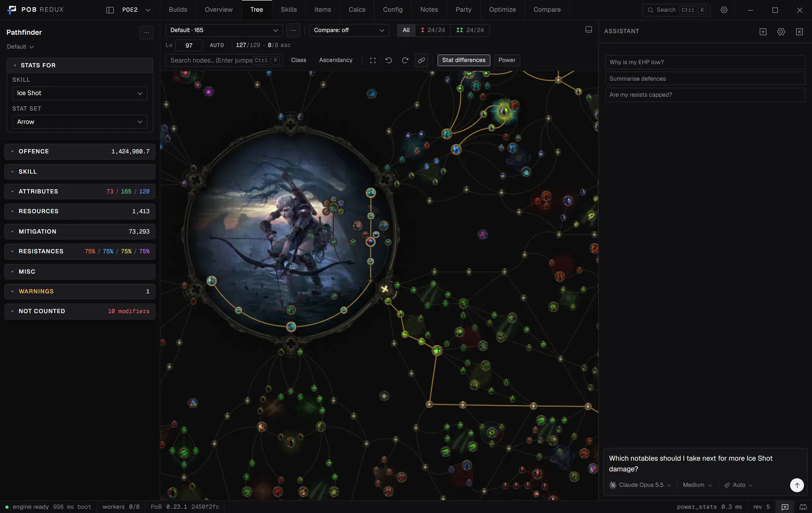Image resolution: width=812 pixels, height=513 pixels.
Task: Close the Assistant panel
Action: pos(799,31)
